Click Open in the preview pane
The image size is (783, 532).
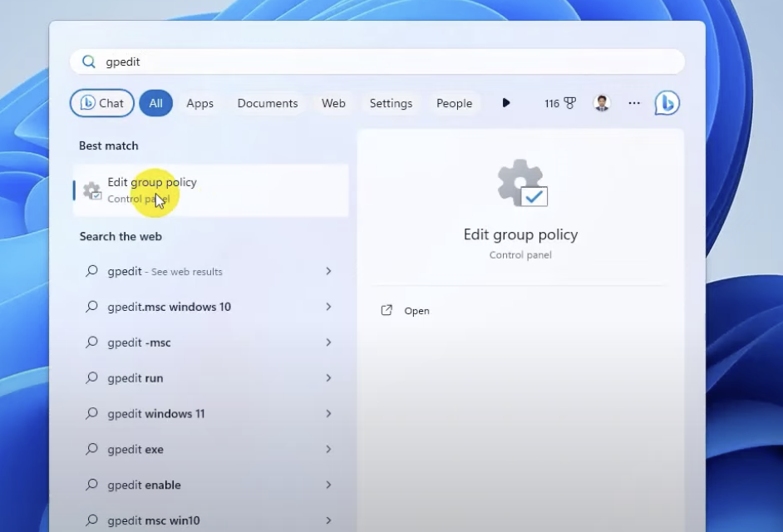416,311
